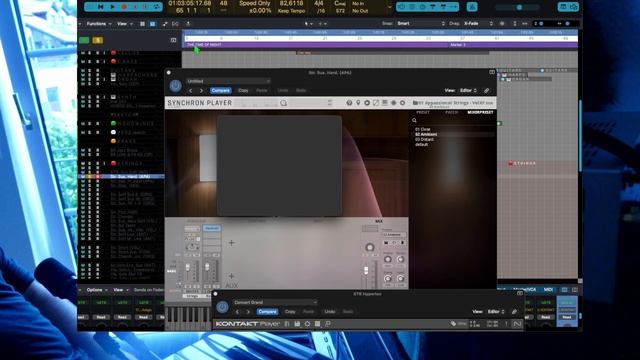Switch to the PATCH tab in Synchron browser
Screen dimensions: 640x360
(451, 112)
